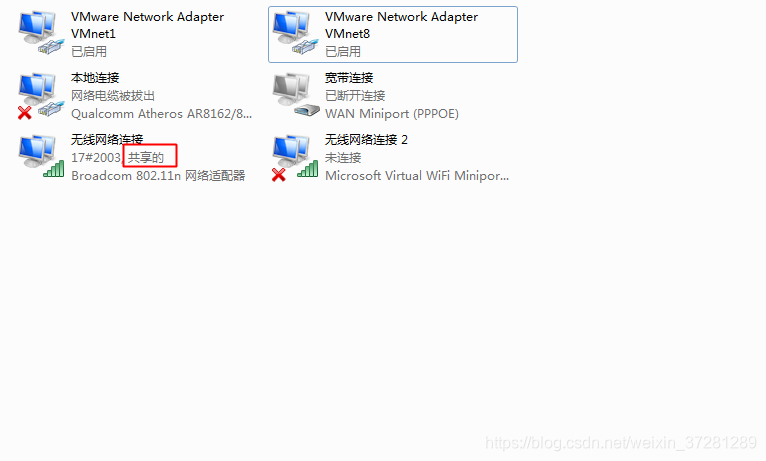
Task: Click the 无线网络连接 2 adapter icon
Action: pos(295,158)
